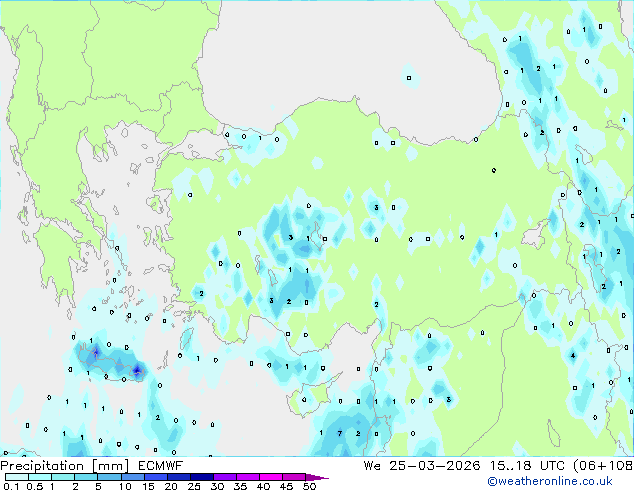Click the '7' precipitation value on the map
634x490 pixels.
point(340,433)
